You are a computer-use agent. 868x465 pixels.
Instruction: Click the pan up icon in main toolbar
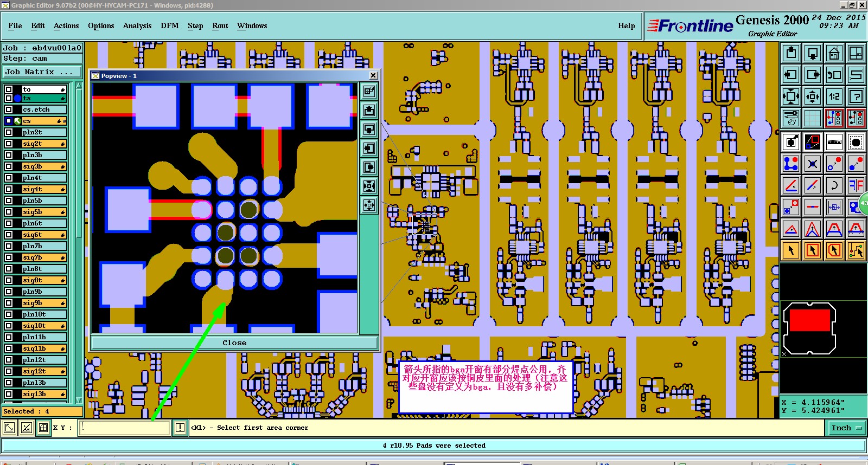tap(791, 53)
